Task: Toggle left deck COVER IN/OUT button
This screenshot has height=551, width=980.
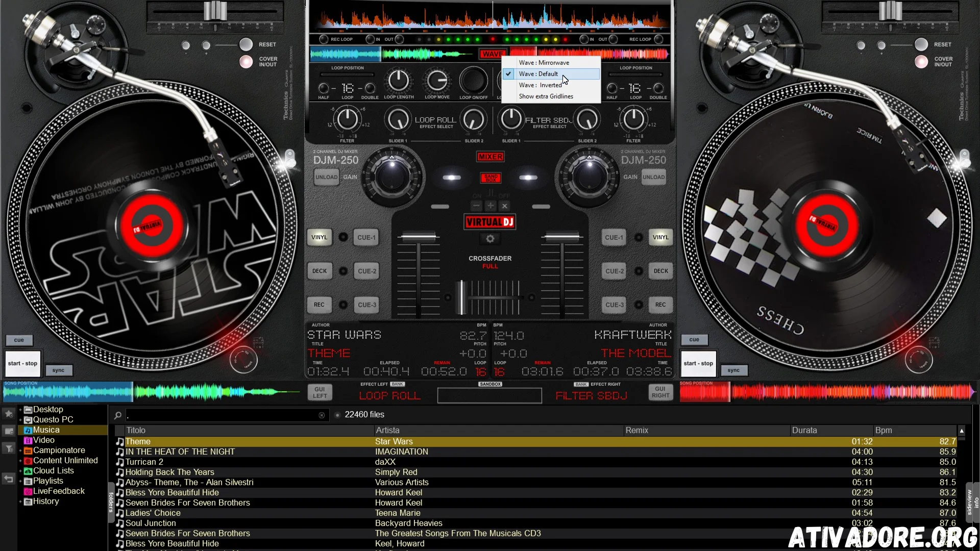Action: [x=246, y=62]
